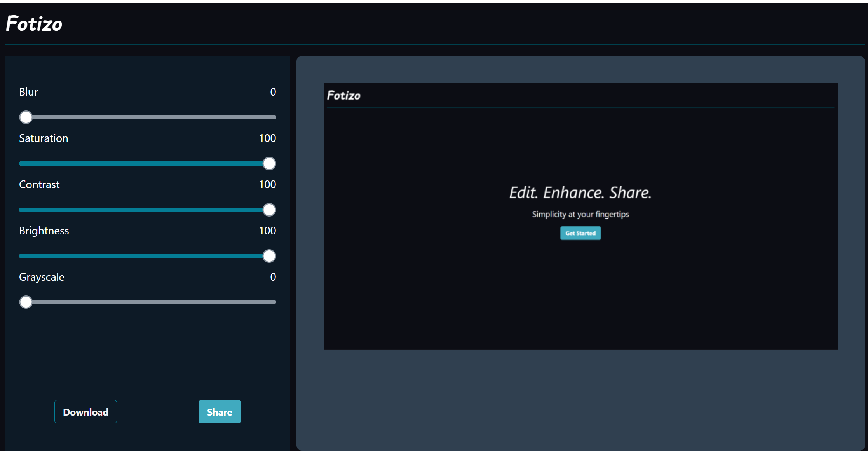
Task: Click the Download button
Action: point(85,412)
